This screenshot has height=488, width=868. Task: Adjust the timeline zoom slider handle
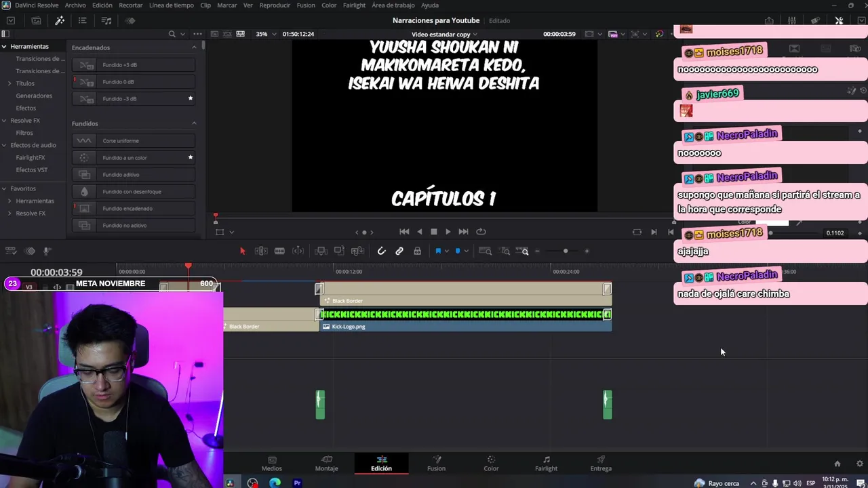[566, 251]
